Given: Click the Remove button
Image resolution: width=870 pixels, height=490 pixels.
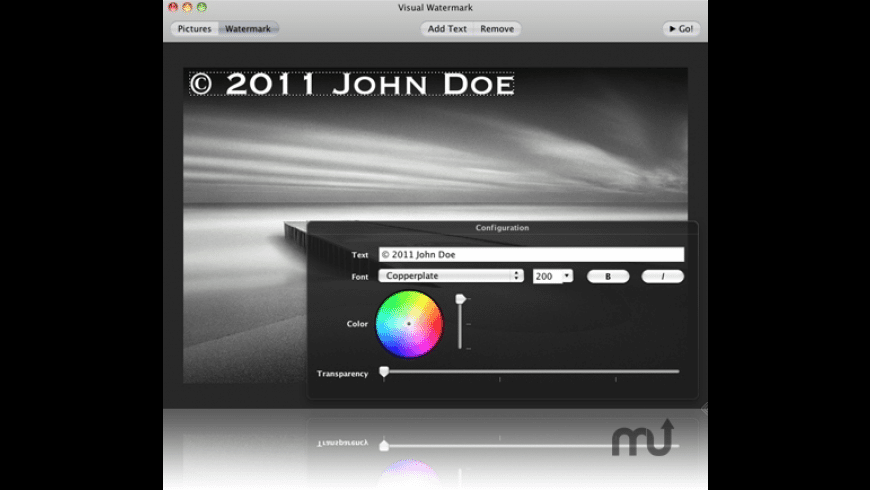Looking at the screenshot, I should [497, 29].
